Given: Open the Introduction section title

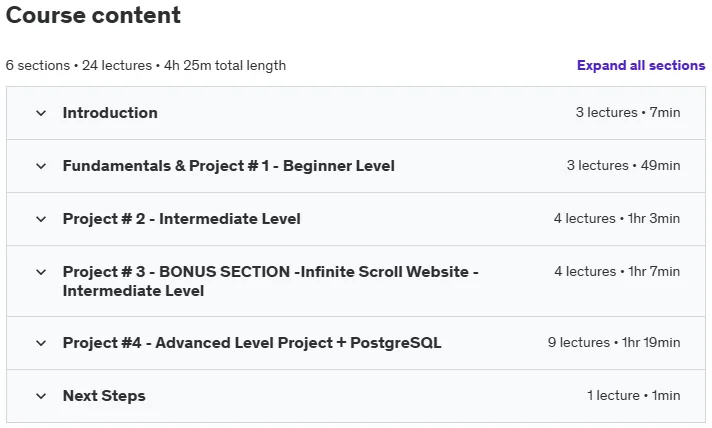Looking at the screenshot, I should pos(110,113).
